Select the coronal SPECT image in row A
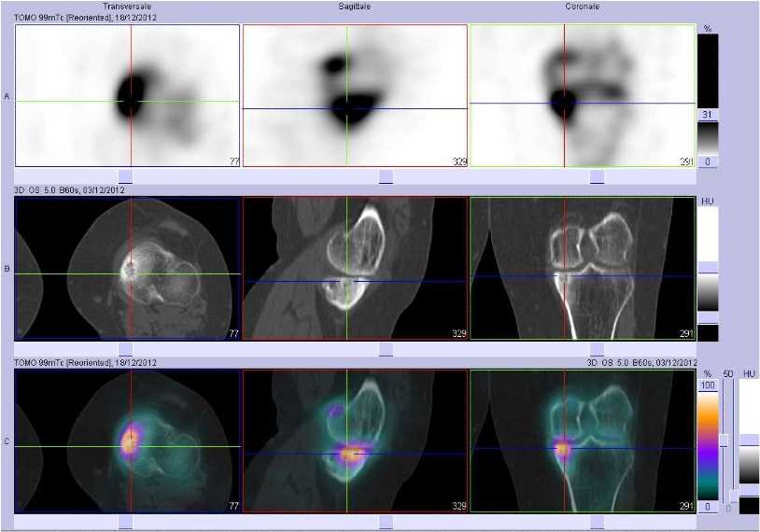The image size is (760, 532). pos(583,95)
